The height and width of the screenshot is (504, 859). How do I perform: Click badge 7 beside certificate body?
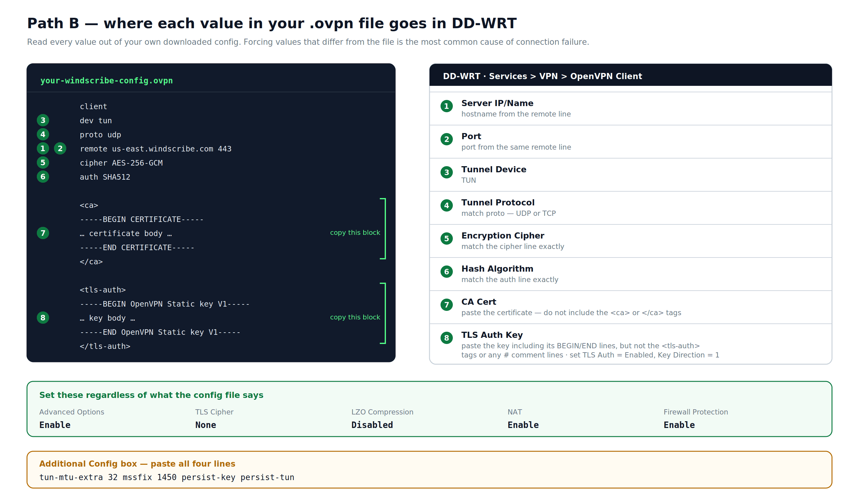(x=43, y=233)
